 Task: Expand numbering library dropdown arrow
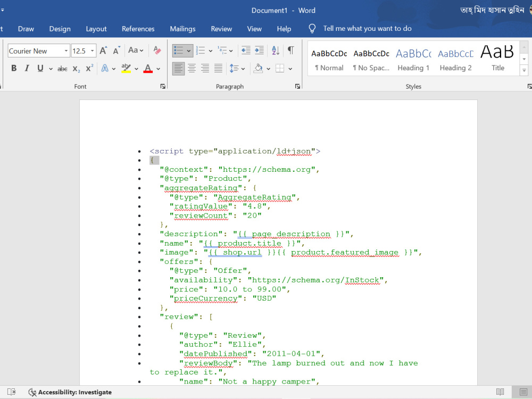(210, 51)
